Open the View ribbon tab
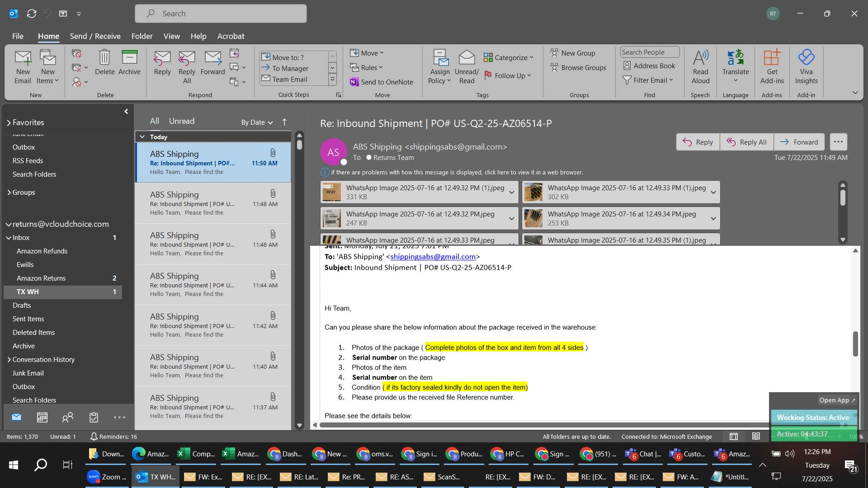 click(171, 36)
